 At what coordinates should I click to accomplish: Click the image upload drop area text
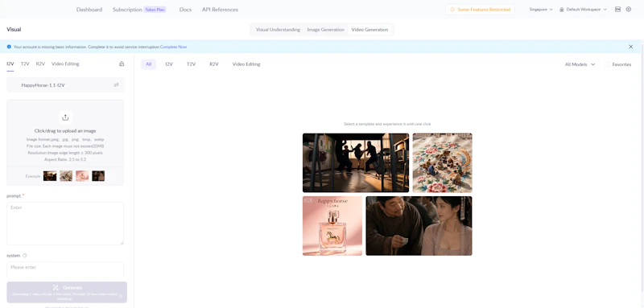coord(65,131)
